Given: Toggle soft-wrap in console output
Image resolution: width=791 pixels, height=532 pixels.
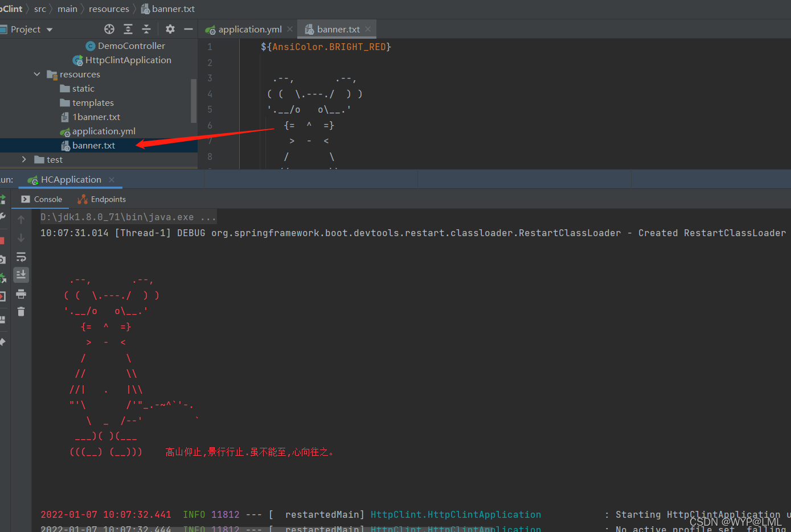Looking at the screenshot, I should 21,257.
